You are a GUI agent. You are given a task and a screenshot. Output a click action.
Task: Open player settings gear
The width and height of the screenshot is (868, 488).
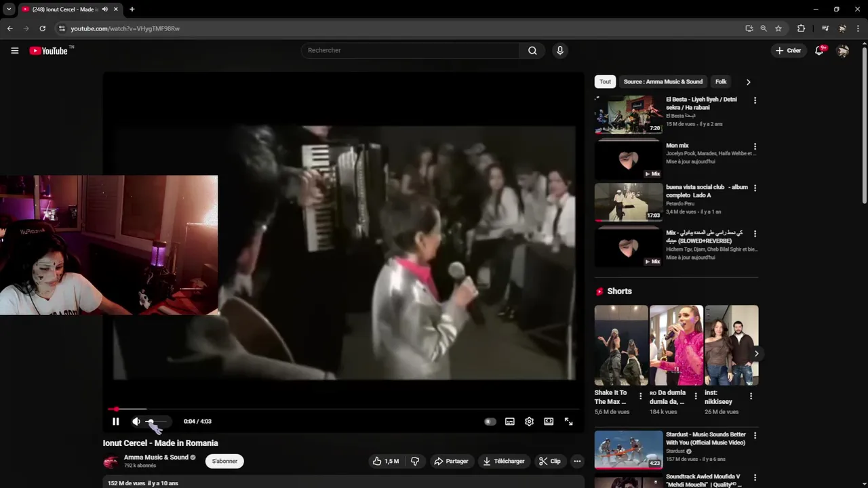point(529,422)
